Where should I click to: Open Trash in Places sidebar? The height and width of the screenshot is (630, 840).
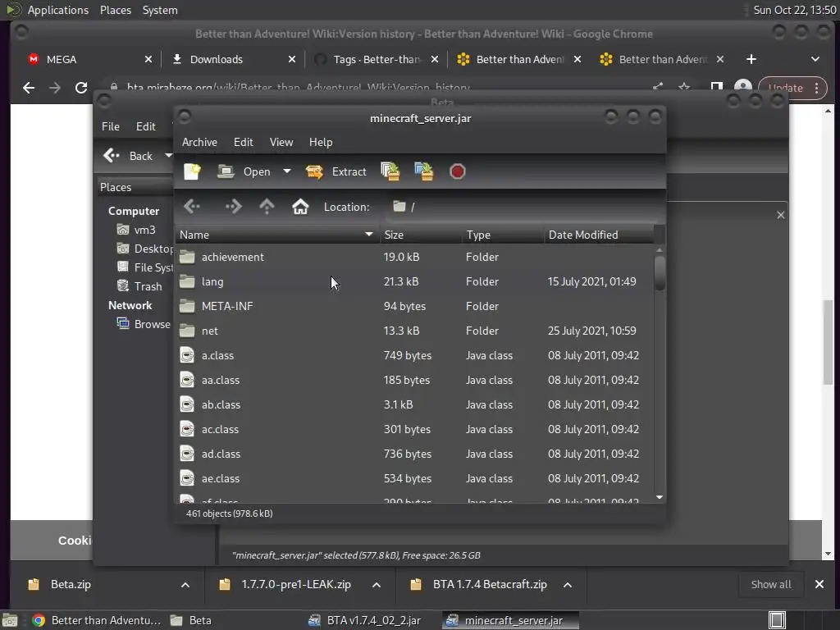[x=139, y=286]
